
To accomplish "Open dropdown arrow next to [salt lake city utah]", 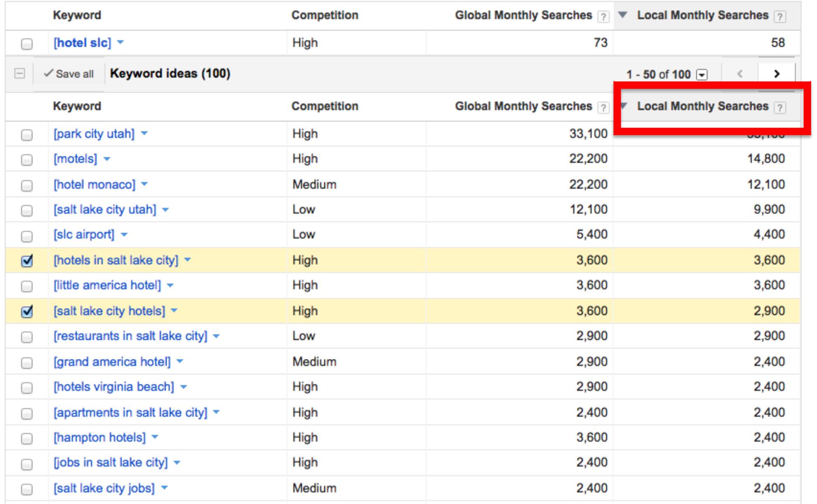I will pos(165,210).
